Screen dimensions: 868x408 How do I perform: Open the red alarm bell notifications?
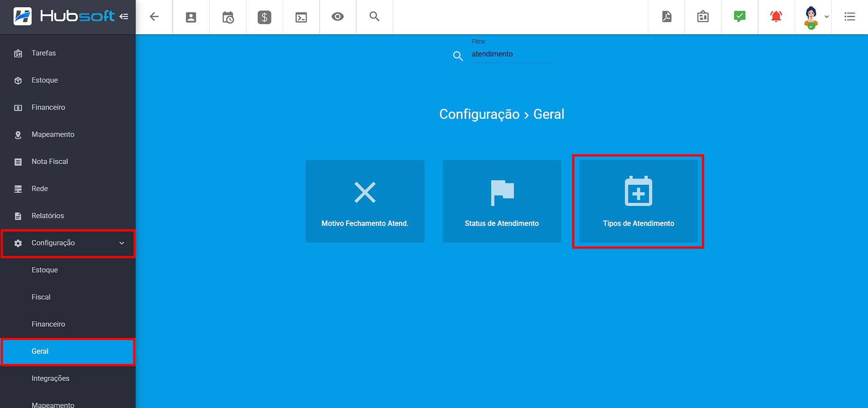click(x=776, y=17)
